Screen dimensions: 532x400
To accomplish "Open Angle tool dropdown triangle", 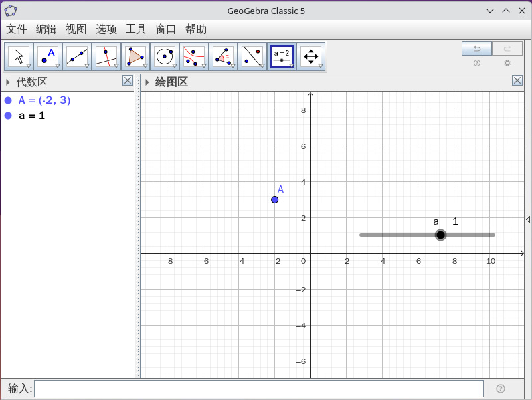I will click(233, 66).
